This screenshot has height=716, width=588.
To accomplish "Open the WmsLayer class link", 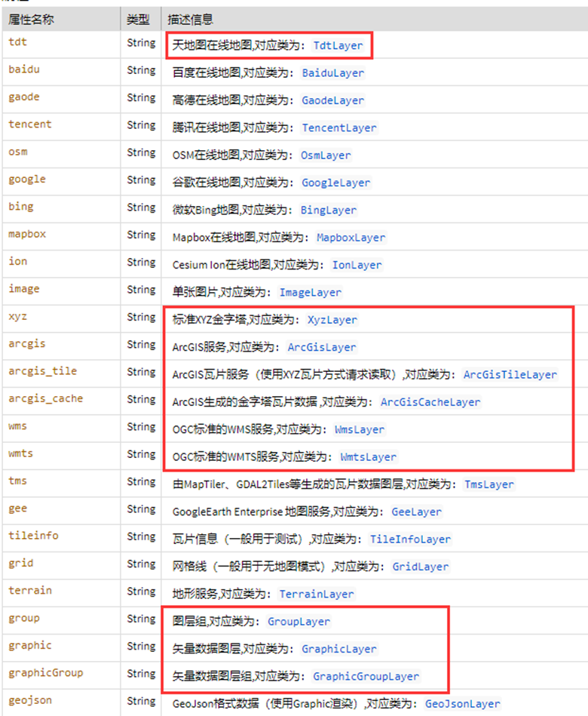I will tap(359, 429).
